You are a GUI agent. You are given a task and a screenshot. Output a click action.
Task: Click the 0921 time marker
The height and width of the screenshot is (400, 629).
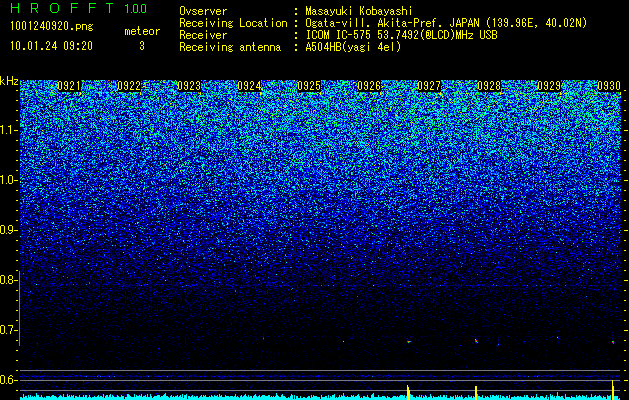pyautogui.click(x=69, y=86)
